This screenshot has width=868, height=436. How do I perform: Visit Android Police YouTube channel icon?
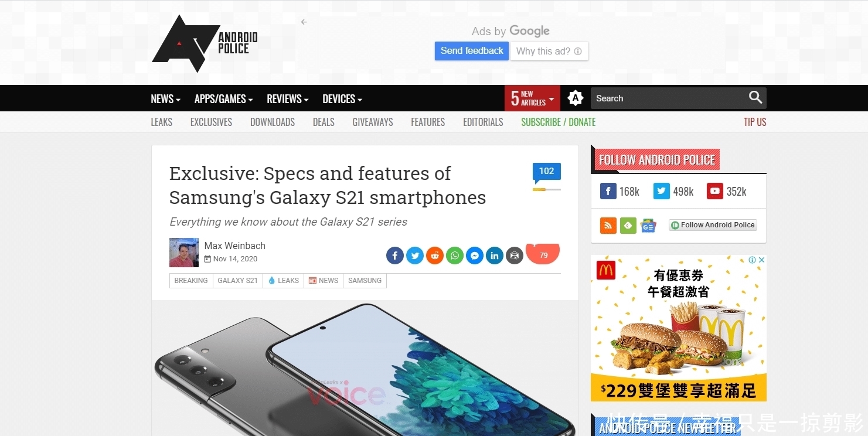715,191
